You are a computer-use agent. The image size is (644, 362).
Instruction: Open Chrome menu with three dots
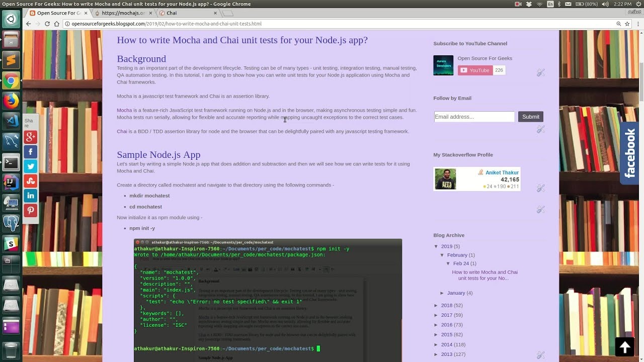[x=637, y=24]
